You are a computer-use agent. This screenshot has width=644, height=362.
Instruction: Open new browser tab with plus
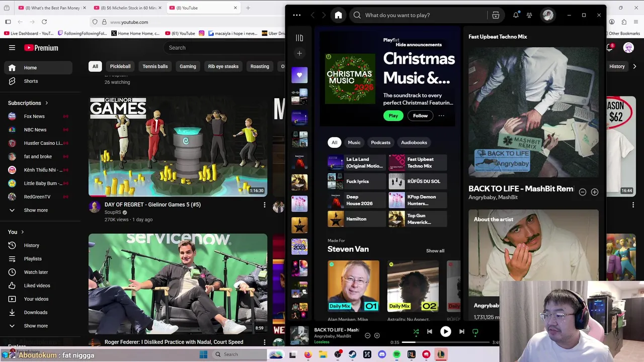click(x=248, y=8)
